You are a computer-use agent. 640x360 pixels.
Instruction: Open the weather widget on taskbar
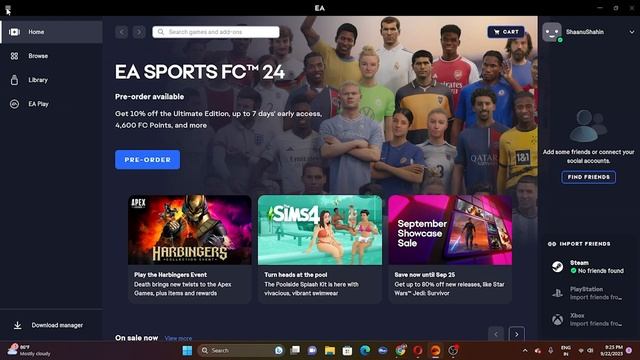29,351
